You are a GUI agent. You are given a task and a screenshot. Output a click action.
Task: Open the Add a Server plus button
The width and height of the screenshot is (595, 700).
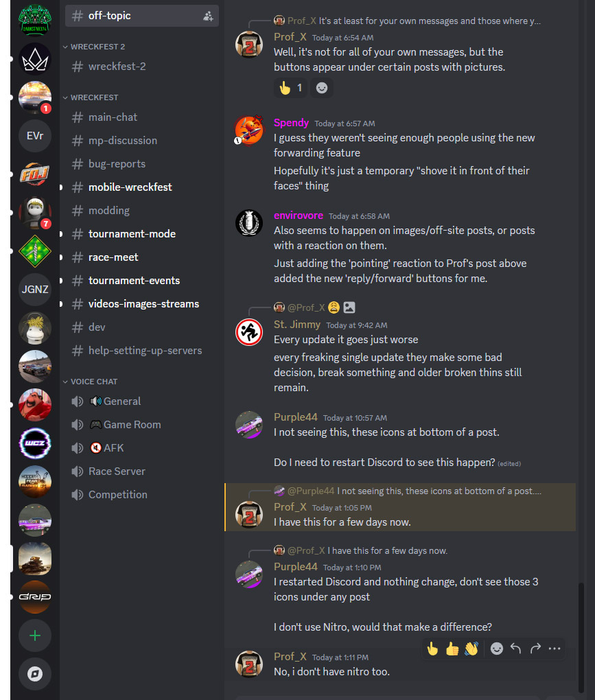(35, 635)
